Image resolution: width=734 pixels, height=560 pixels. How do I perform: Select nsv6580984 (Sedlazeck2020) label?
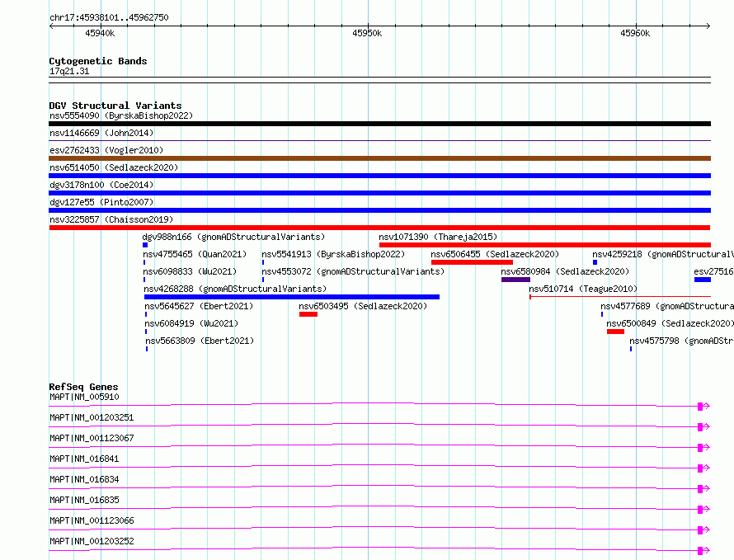tap(565, 271)
